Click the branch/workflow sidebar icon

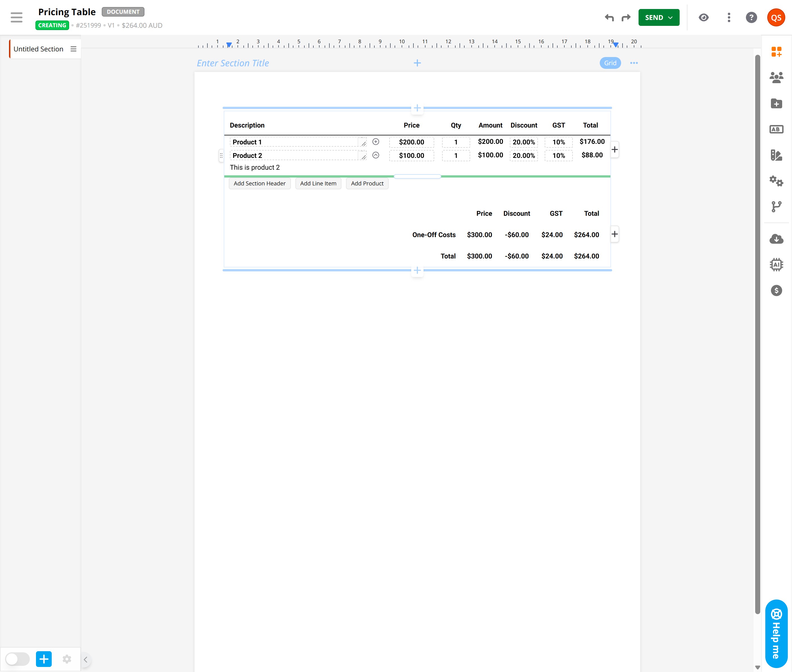pos(776,206)
